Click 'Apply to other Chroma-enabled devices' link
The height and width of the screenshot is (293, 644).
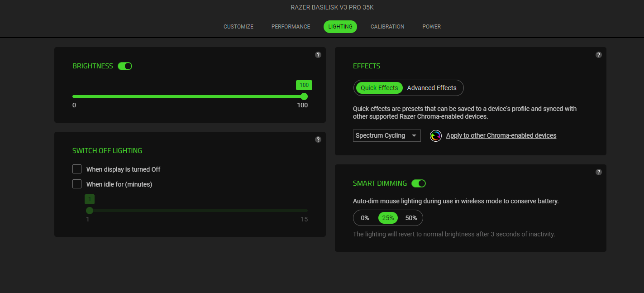click(x=501, y=135)
